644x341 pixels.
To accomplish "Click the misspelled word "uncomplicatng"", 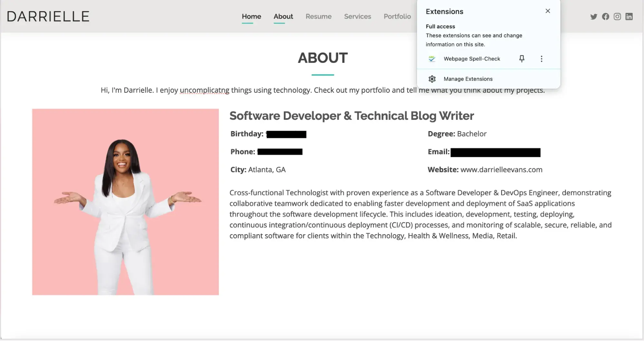I will (204, 90).
